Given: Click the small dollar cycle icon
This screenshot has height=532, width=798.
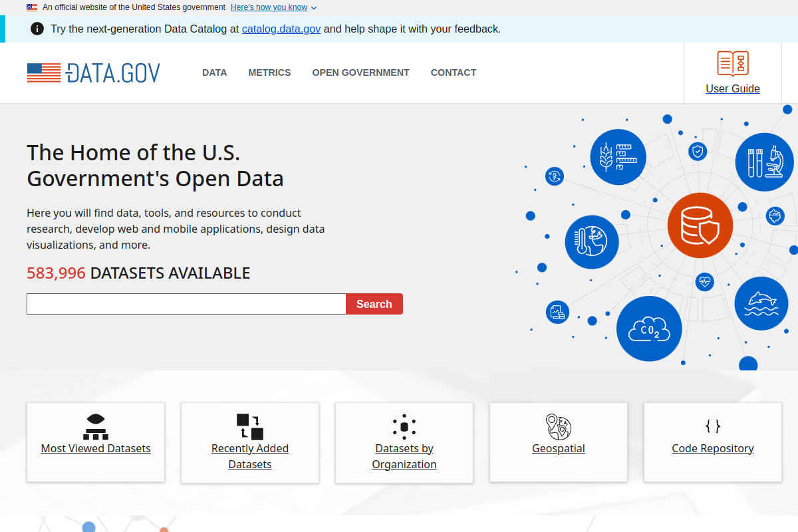Looking at the screenshot, I should 555,176.
